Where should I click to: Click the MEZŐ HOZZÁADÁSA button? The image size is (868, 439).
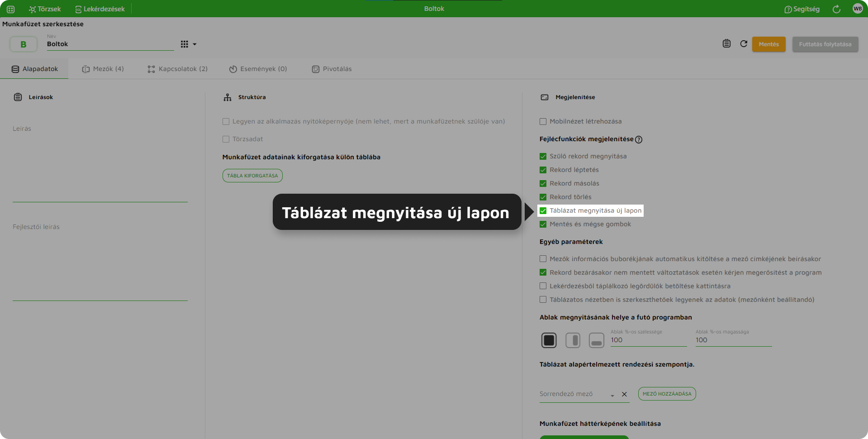click(667, 394)
